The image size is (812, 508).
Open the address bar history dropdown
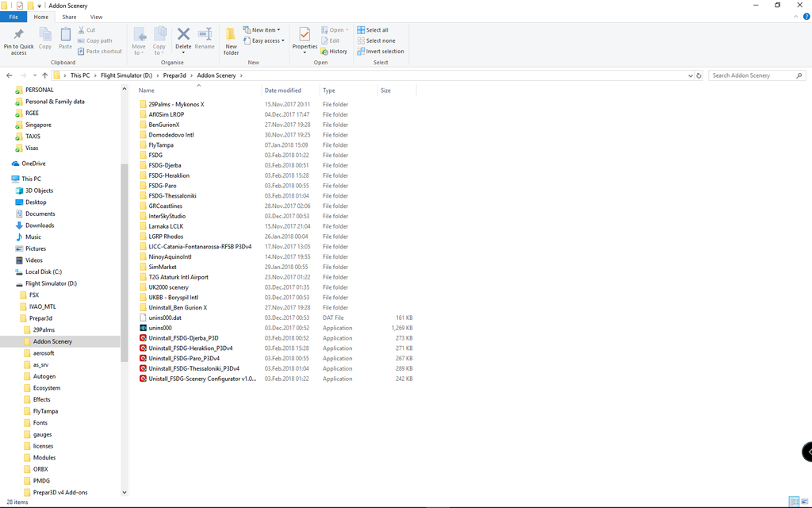(690, 75)
